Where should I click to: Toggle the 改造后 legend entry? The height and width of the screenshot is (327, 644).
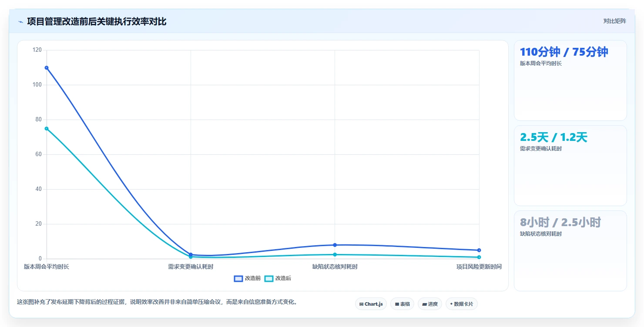[x=278, y=278]
